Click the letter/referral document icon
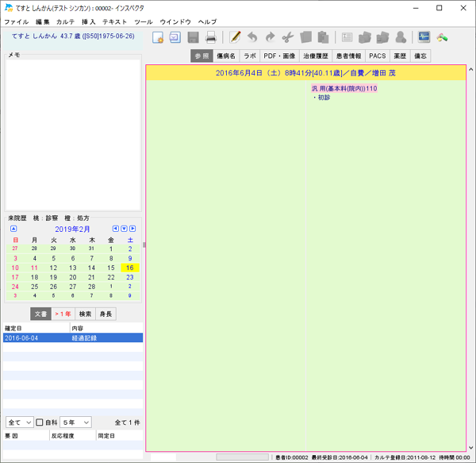The image size is (476, 463). coord(175,37)
